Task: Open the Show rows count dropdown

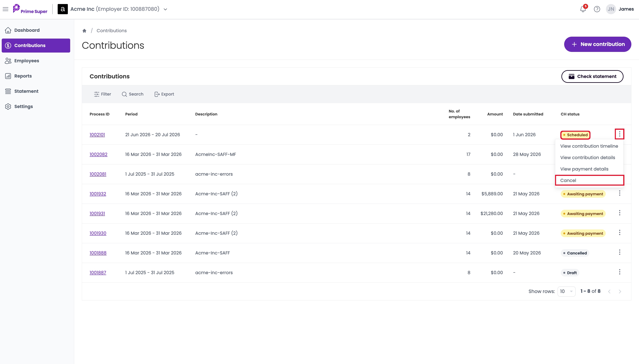Action: [x=566, y=292]
